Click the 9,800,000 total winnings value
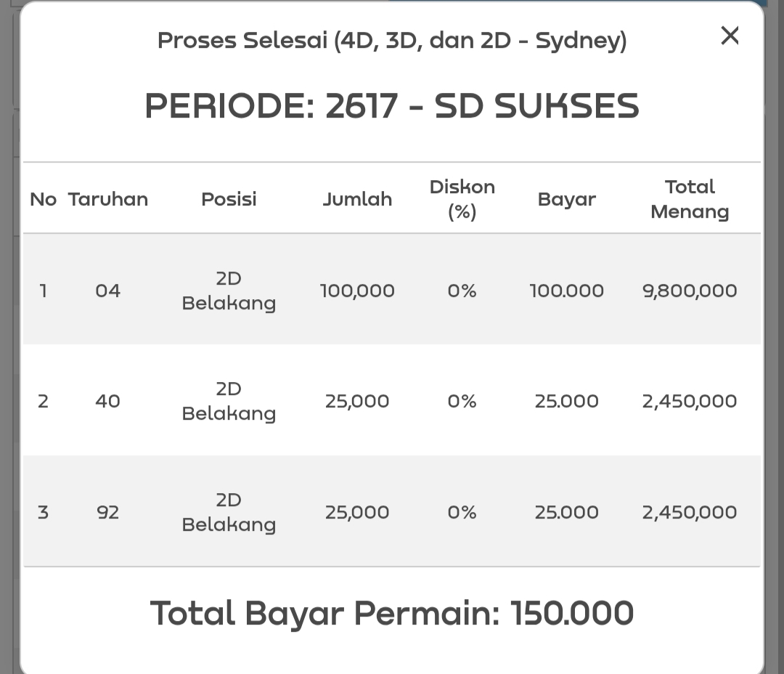 point(690,291)
